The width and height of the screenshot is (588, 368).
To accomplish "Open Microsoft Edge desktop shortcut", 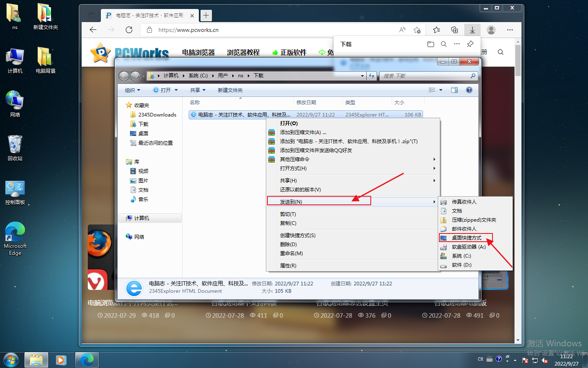I will [15, 239].
